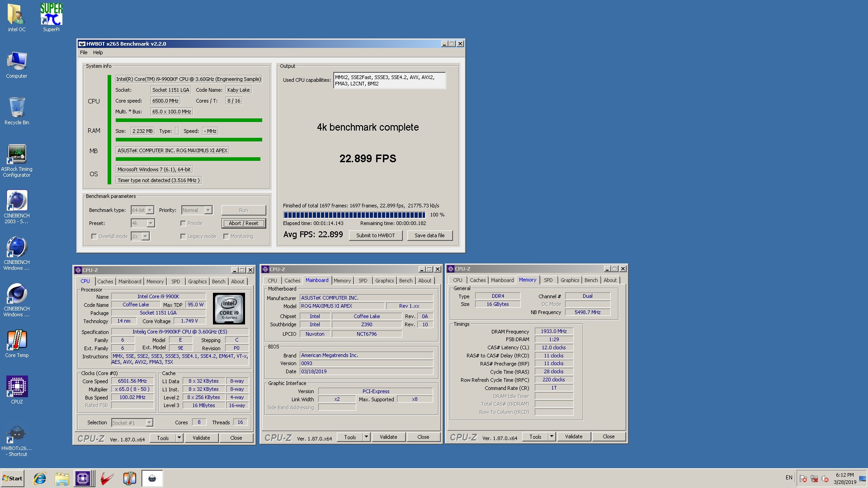
Task: Click BIOS version field 0093
Action: [x=366, y=363]
